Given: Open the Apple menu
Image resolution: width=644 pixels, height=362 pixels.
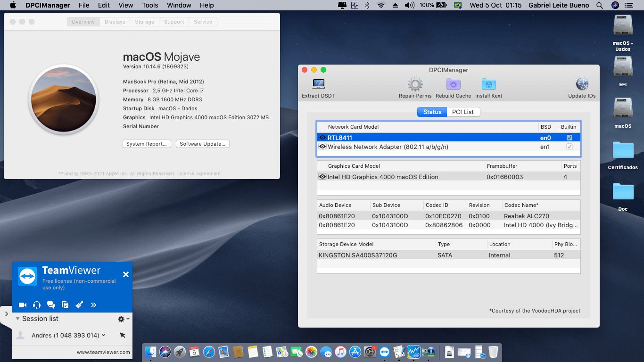Looking at the screenshot, I should pos(13,5).
